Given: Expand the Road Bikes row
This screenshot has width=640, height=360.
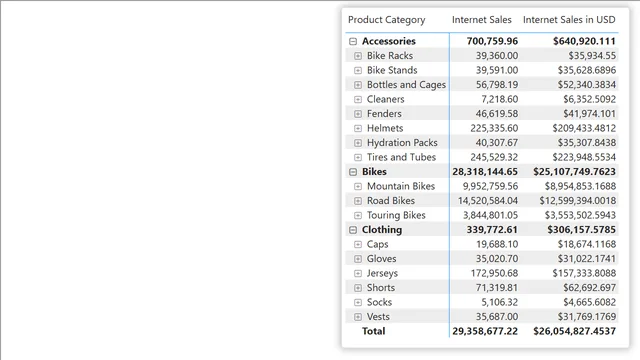Looking at the screenshot, I should pyautogui.click(x=358, y=201).
